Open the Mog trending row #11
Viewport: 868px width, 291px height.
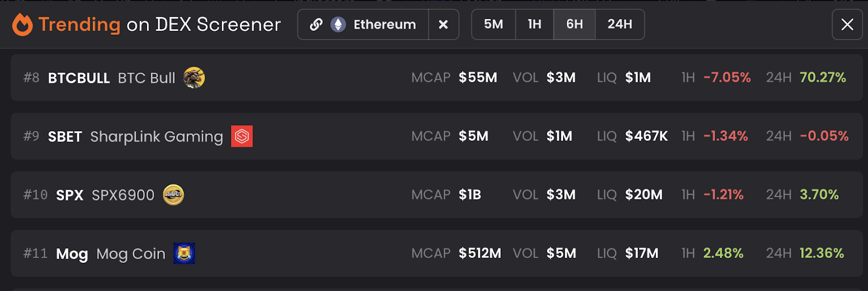[x=437, y=253]
